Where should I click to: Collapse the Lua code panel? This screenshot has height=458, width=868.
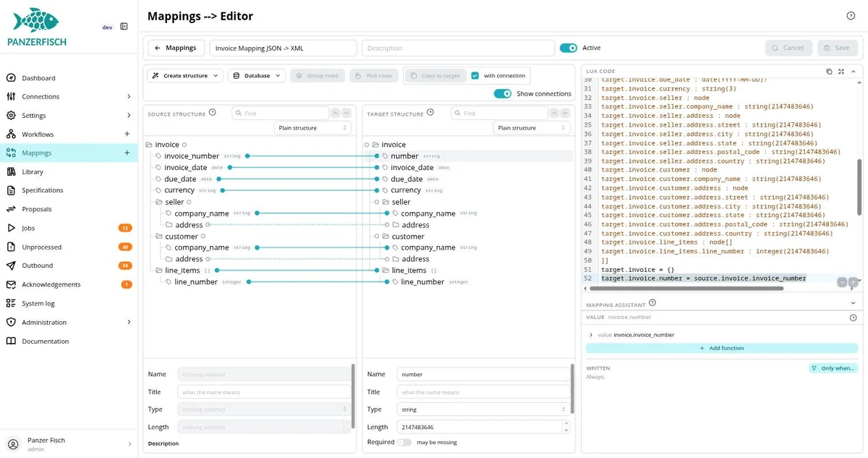click(854, 72)
